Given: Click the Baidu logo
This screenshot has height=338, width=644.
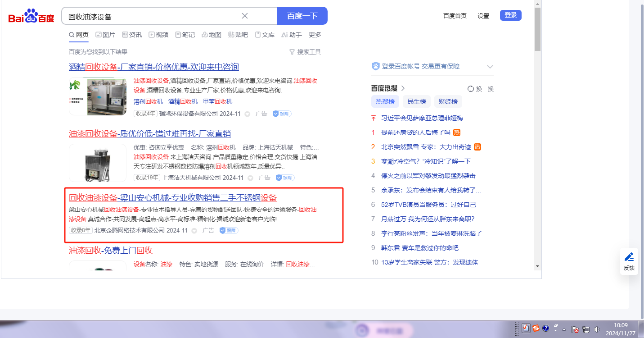Looking at the screenshot, I should pos(31,16).
